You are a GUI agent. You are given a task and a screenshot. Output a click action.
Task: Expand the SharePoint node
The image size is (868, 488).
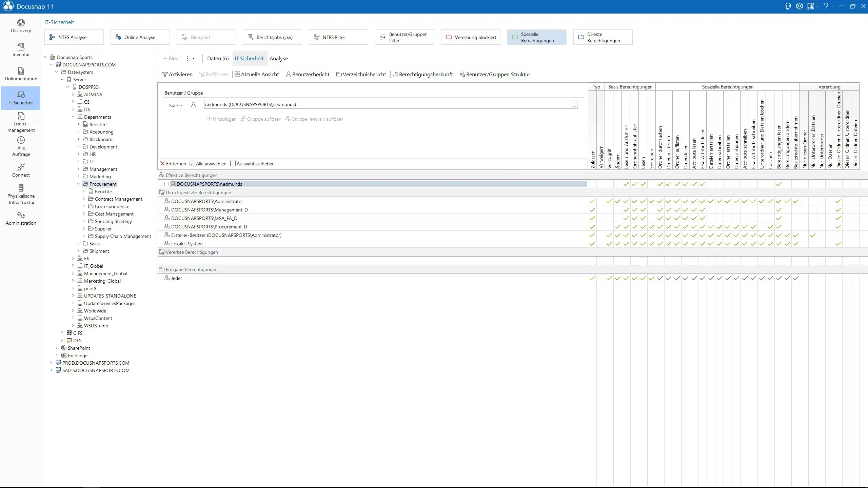click(x=57, y=348)
